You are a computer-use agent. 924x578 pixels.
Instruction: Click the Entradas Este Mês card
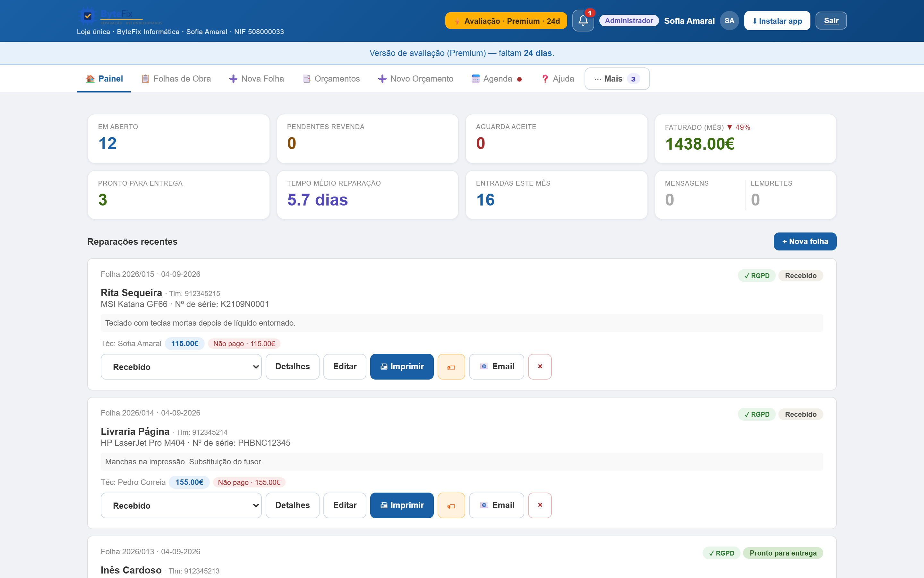(x=556, y=195)
